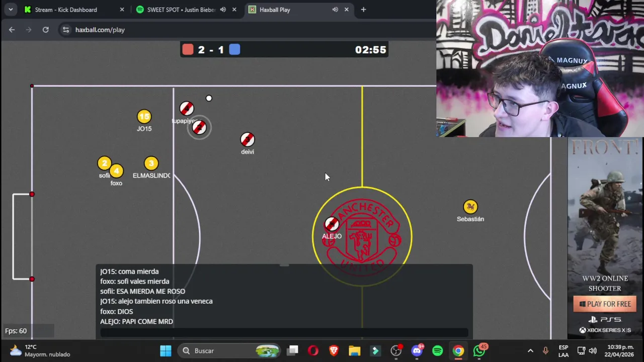Screen dimensions: 644x362
Task: Click player disc number 15 JO15
Action: click(144, 117)
